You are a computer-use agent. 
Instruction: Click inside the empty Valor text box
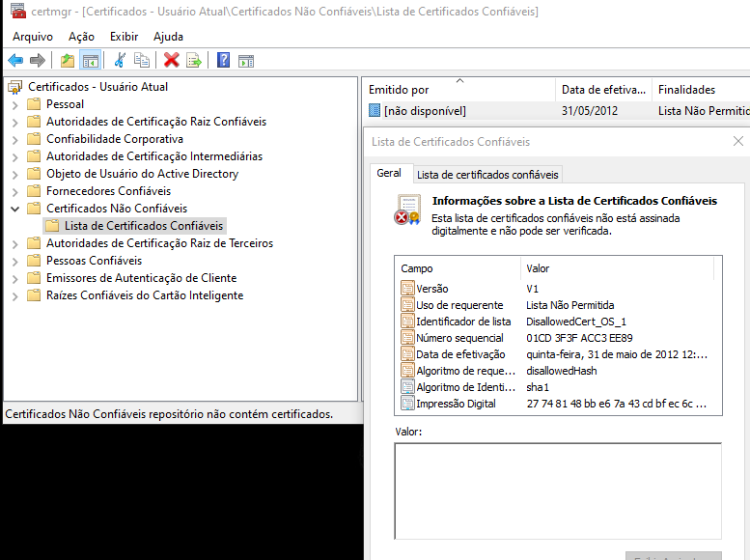click(558, 491)
